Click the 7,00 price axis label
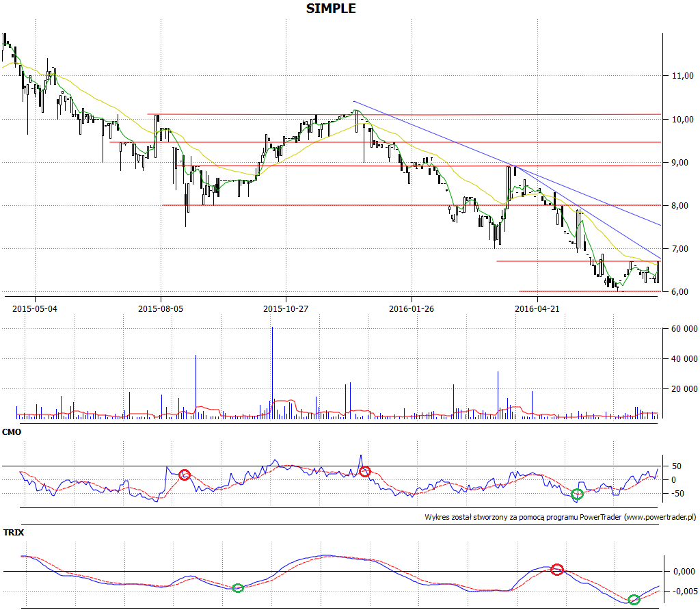700x610 pixels. click(681, 249)
